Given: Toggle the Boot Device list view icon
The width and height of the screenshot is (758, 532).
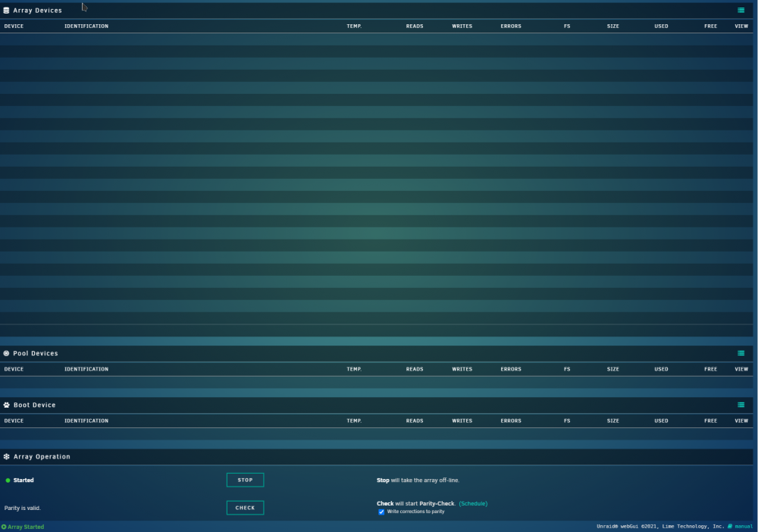Looking at the screenshot, I should click(741, 405).
